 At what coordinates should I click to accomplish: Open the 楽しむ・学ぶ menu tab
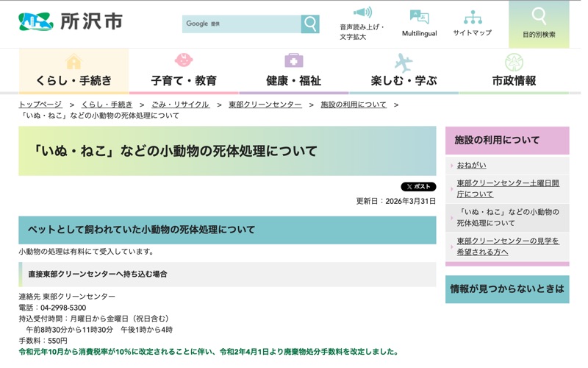pyautogui.click(x=404, y=71)
